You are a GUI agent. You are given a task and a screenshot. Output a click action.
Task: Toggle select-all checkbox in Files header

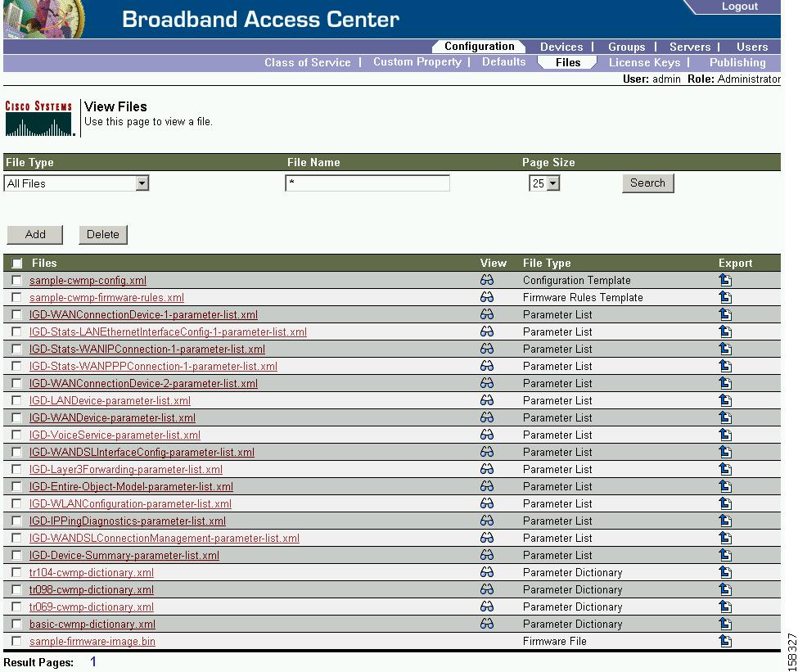[x=17, y=264]
